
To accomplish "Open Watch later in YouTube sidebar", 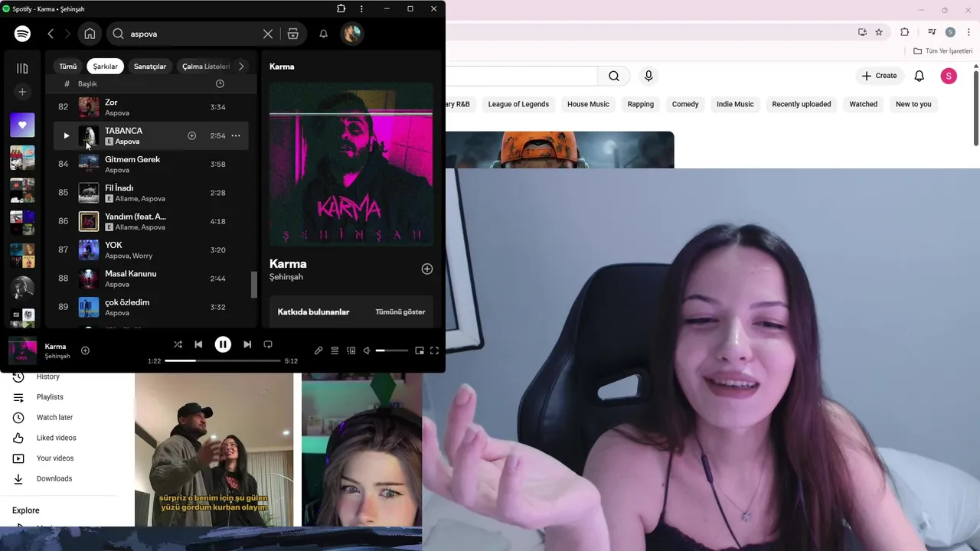I will click(54, 418).
